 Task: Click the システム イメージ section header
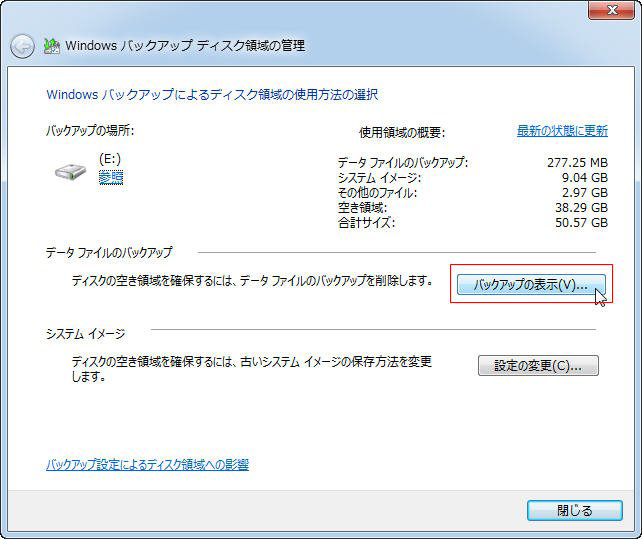click(86, 334)
